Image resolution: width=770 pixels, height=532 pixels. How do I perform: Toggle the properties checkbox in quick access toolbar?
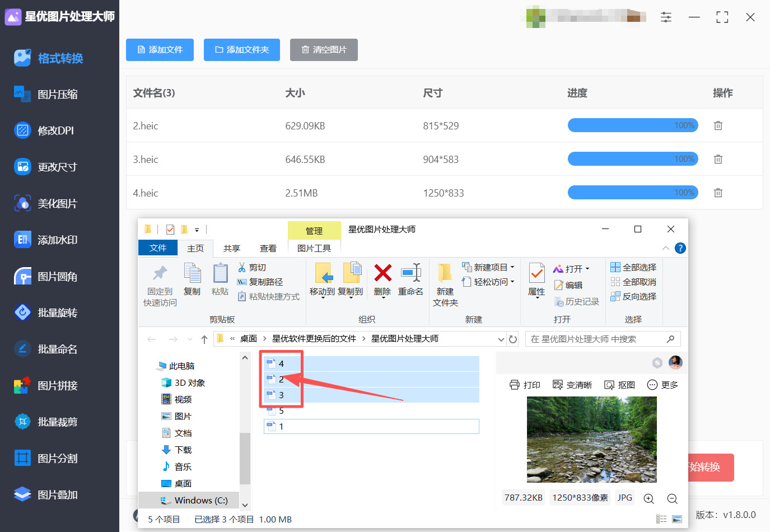click(170, 230)
